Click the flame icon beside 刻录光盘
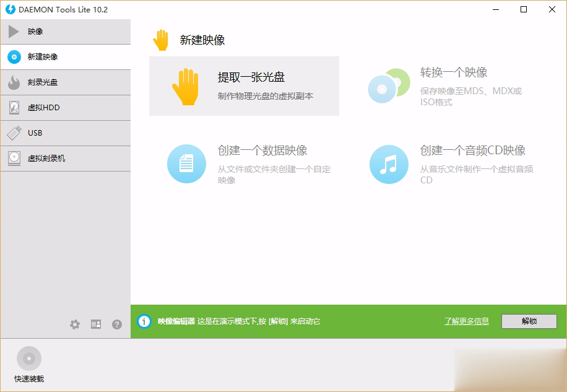 [14, 82]
